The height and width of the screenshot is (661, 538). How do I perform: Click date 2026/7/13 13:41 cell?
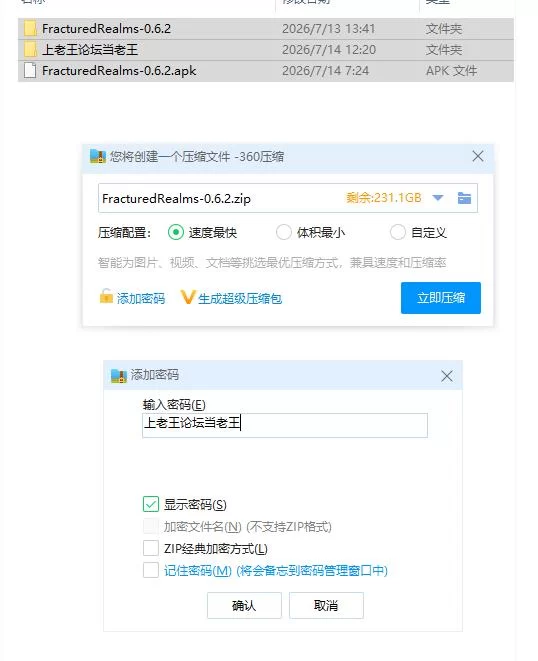pyautogui.click(x=328, y=29)
